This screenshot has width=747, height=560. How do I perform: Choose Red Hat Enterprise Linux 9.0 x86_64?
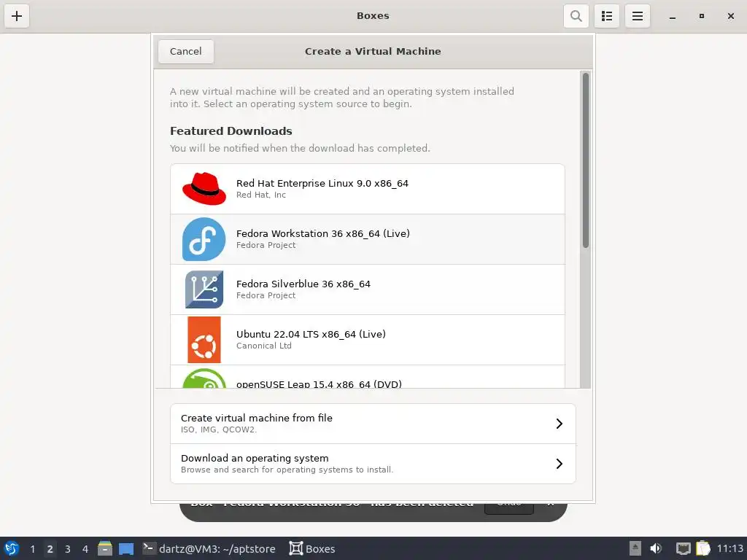[368, 189]
